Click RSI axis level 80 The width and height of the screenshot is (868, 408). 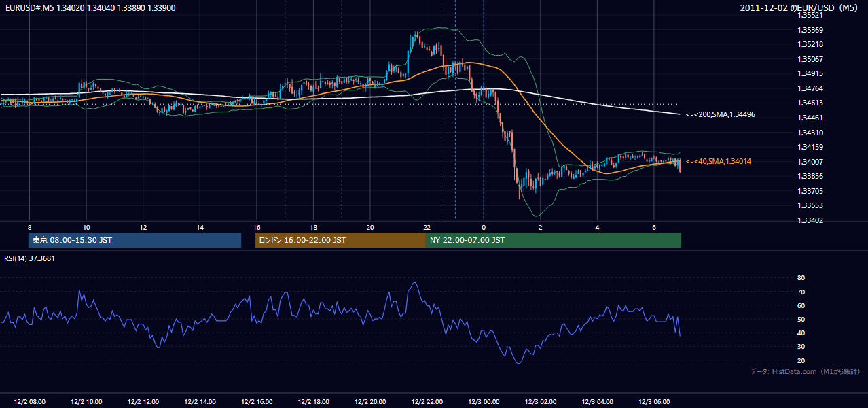point(801,278)
